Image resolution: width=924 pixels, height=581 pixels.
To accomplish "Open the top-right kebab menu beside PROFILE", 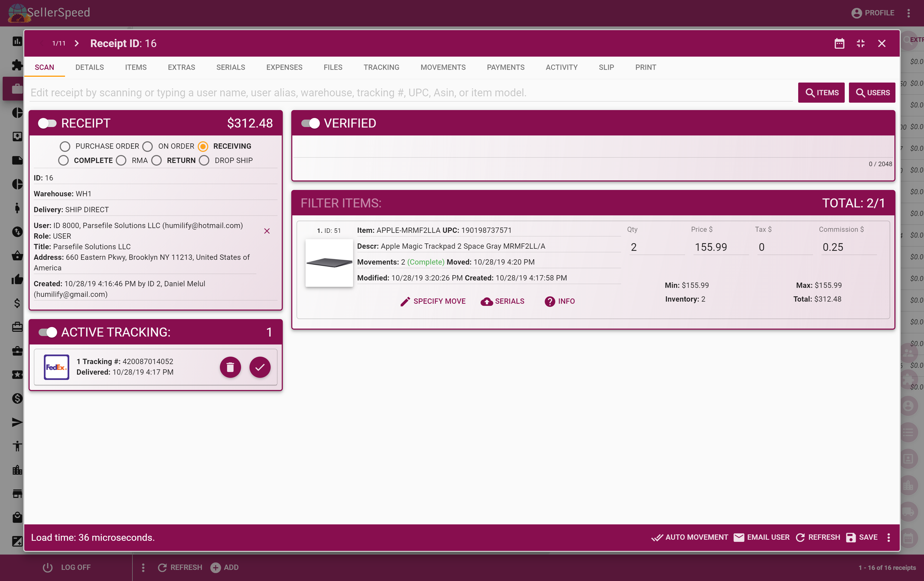I will (908, 13).
